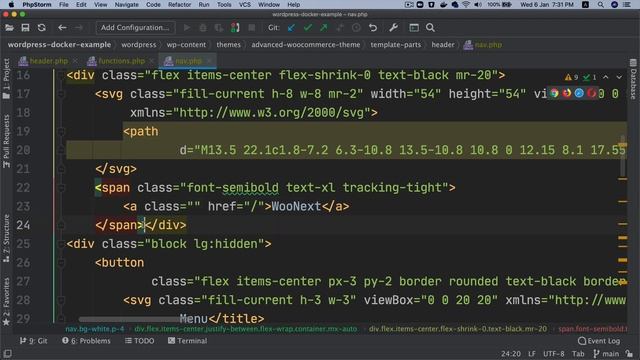The height and width of the screenshot is (360, 640).
Task: Open the Structure tool window
Action: click(x=6, y=238)
